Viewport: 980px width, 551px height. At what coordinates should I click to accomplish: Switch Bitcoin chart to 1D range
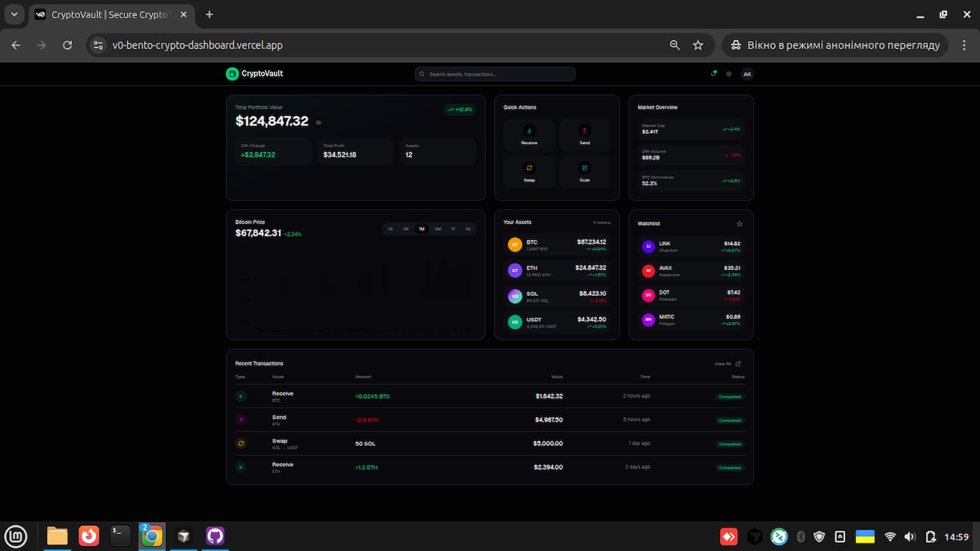[390, 229]
